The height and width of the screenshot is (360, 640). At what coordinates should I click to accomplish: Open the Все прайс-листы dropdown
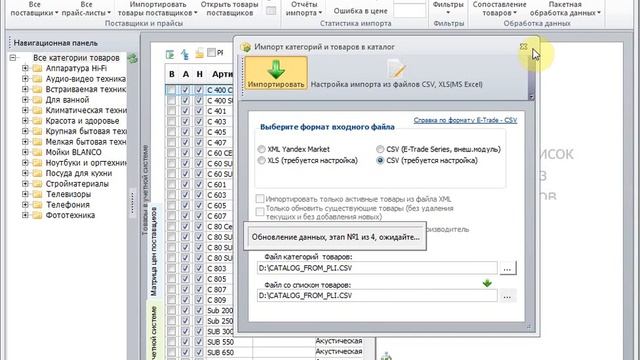[86, 9]
